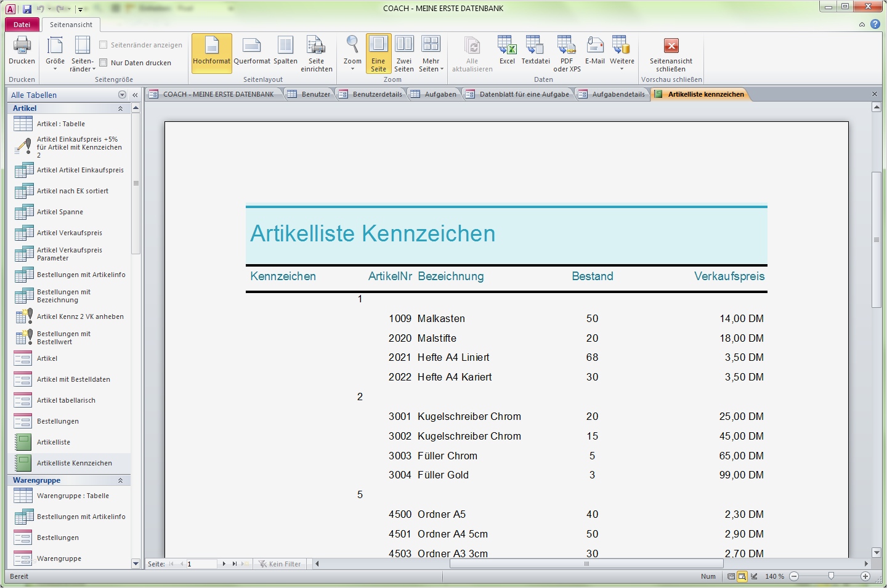Switch page orientation to Querformat

pyautogui.click(x=251, y=52)
